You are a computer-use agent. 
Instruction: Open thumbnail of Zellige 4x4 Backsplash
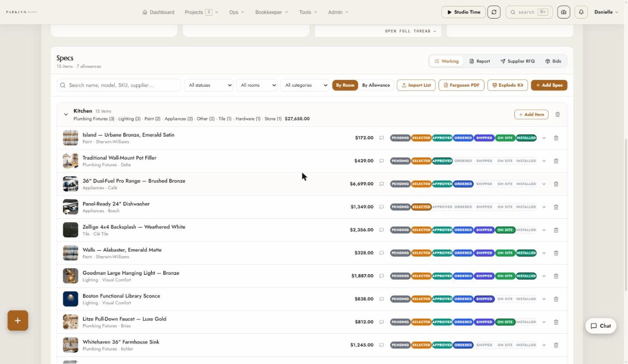pyautogui.click(x=70, y=230)
